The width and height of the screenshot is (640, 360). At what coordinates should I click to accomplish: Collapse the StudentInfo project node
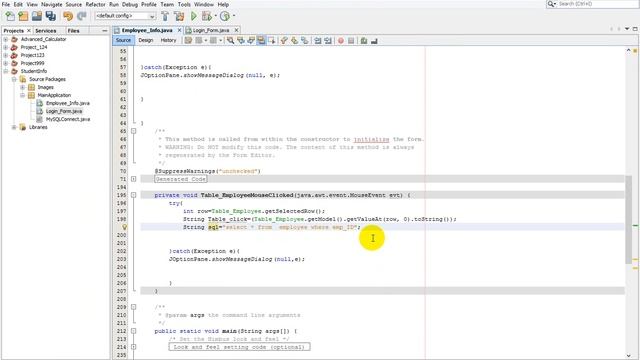click(6, 71)
